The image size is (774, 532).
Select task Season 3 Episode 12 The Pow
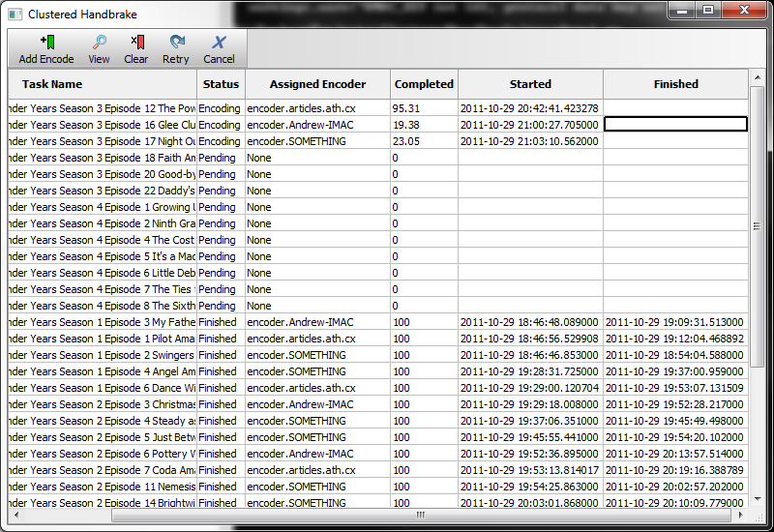103,108
